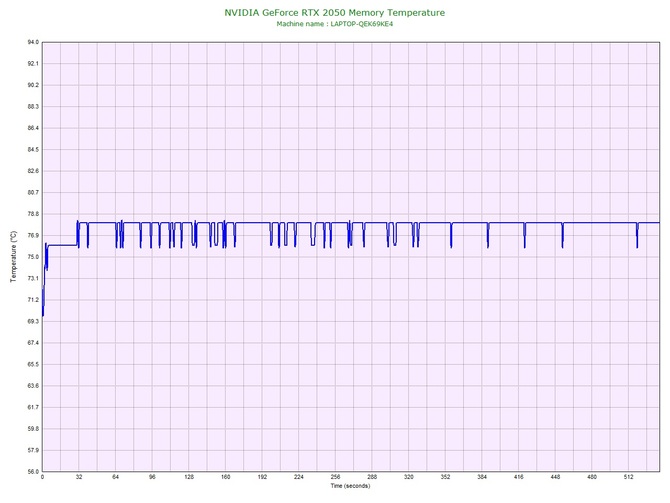This screenshot has width=670, height=503.
Task: Click the 416 x-axis time label
Action: (519, 477)
